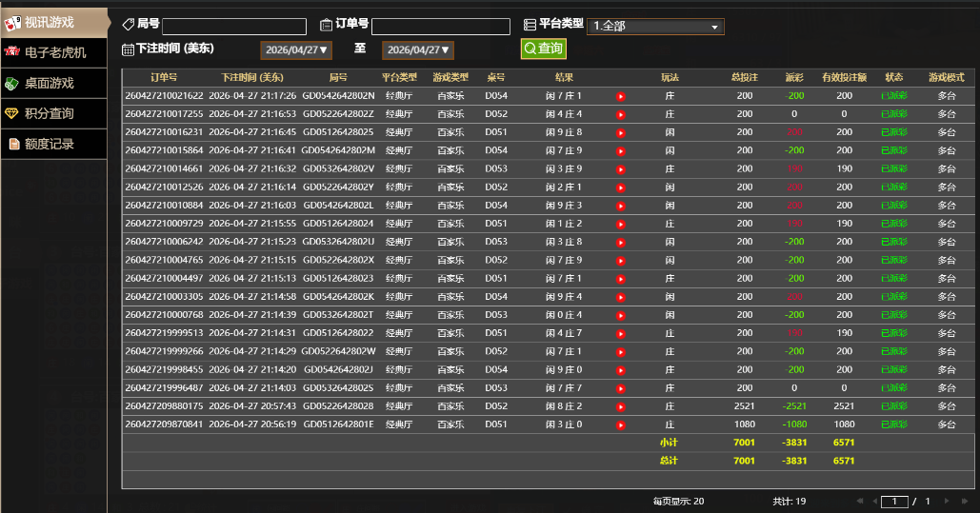Click the 每页显示: 20 text

point(678,502)
